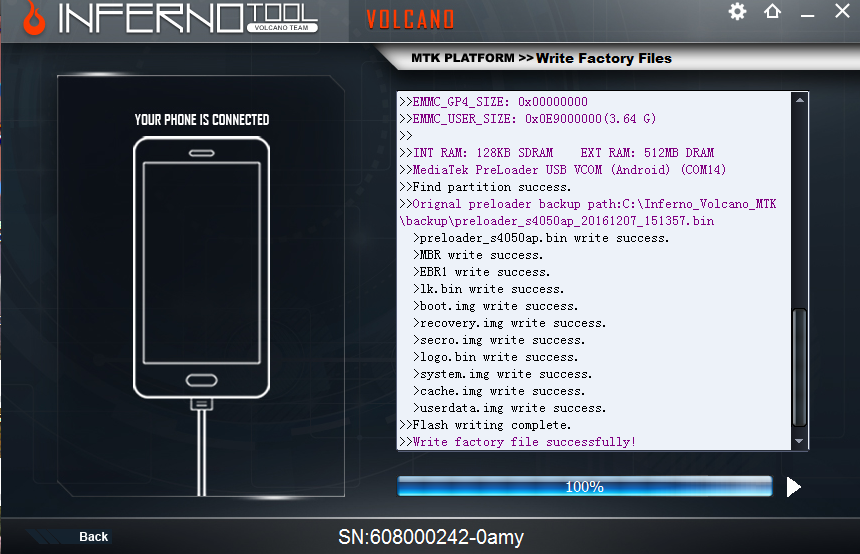
Task: Click the VOLCANO TEAM badge
Action: coord(282,27)
